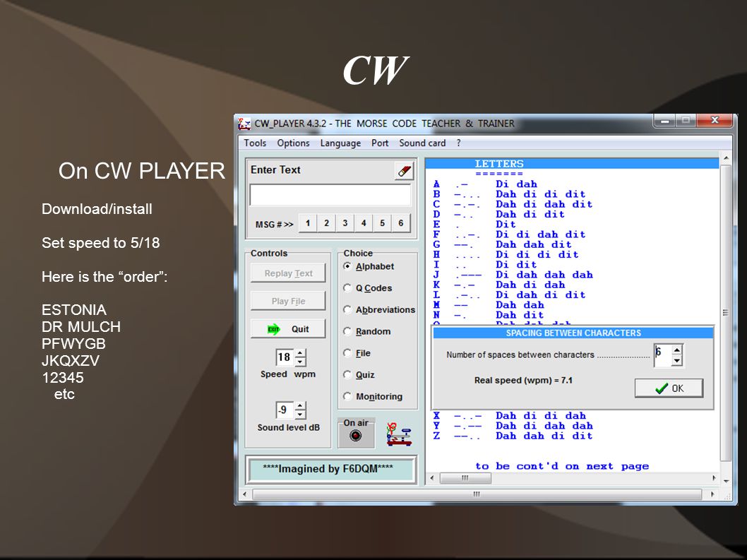Viewport: 747px width, 560px height.
Task: Click the Sound level dB value field
Action: pyautogui.click(x=285, y=410)
